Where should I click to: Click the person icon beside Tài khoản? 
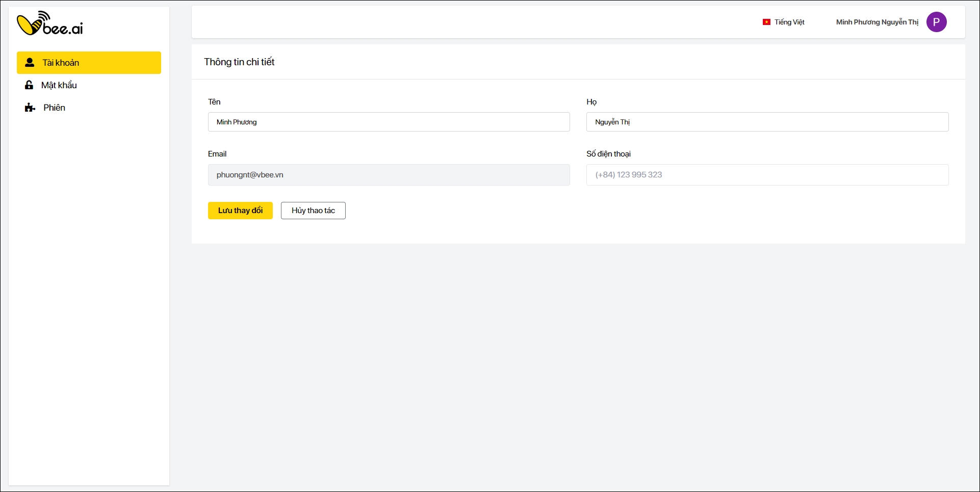click(30, 63)
